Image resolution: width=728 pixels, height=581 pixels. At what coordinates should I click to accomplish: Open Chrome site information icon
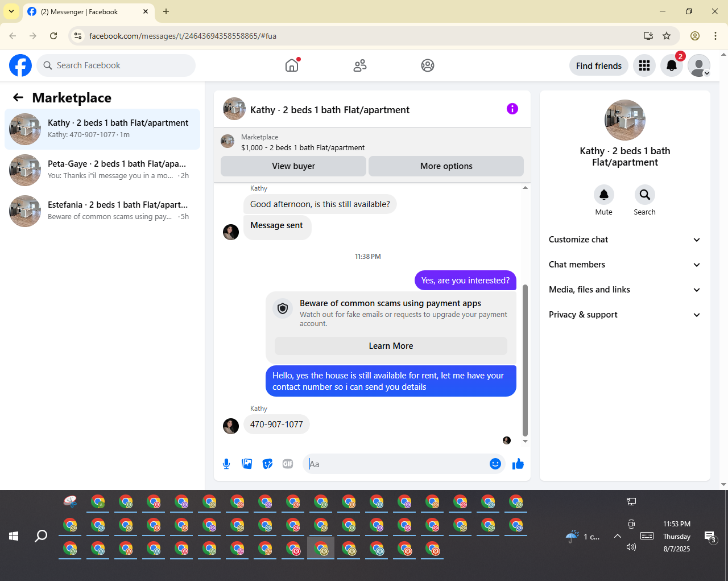pos(78,36)
